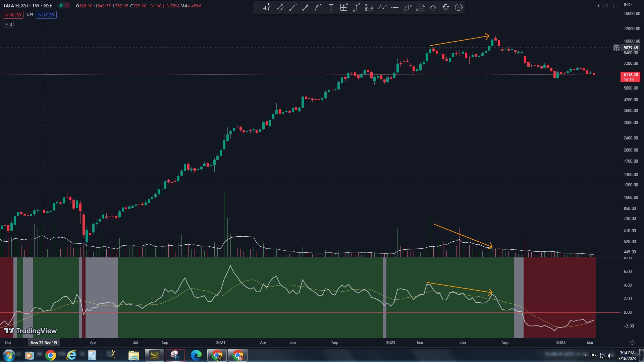Click the 15000.00 price scale label
This screenshot has height=362, width=644.
(632, 14)
